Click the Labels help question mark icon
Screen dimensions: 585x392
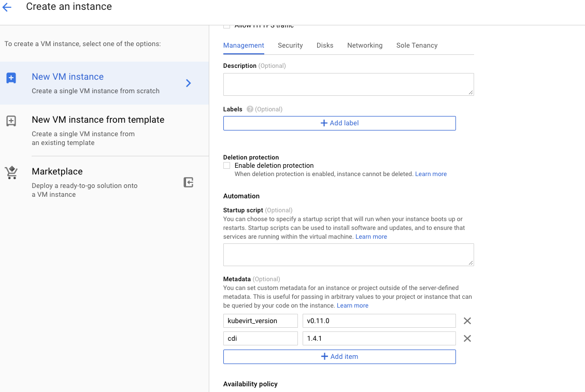point(250,109)
